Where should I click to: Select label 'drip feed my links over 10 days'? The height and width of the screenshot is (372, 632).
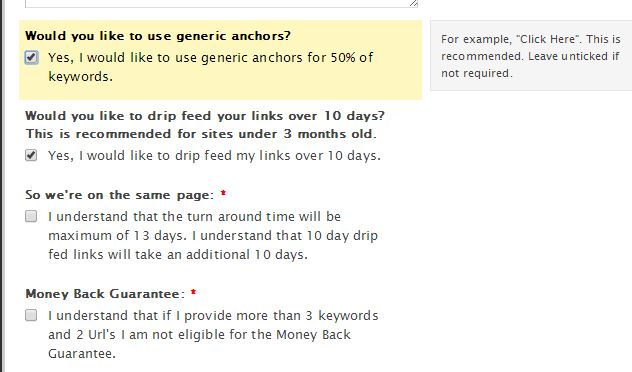pos(214,156)
